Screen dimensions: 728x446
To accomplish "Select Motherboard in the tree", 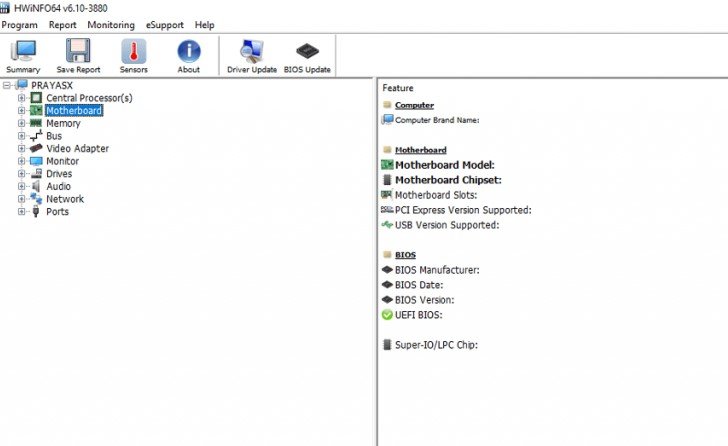I will point(74,111).
